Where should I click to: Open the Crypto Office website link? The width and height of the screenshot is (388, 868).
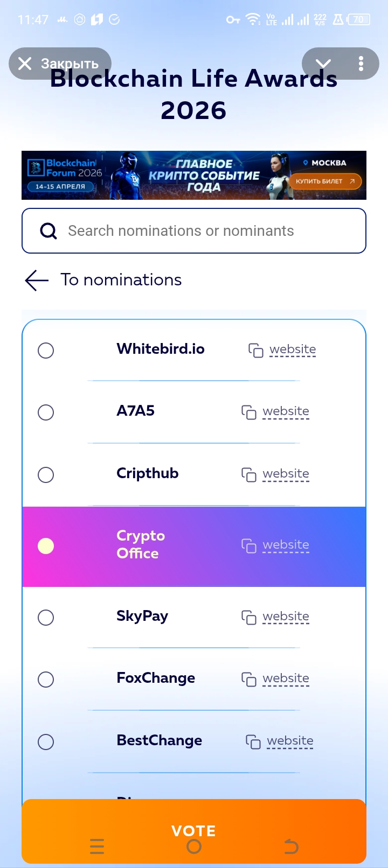pos(286,545)
